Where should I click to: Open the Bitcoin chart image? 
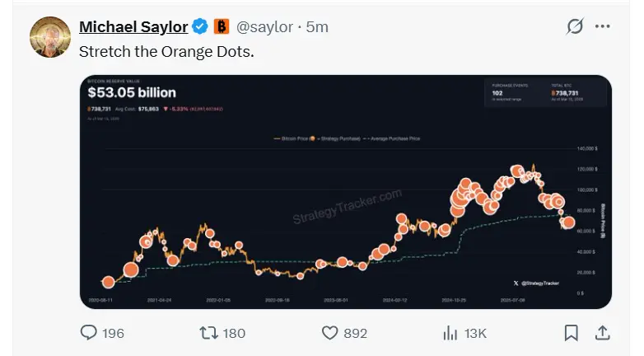(346, 191)
